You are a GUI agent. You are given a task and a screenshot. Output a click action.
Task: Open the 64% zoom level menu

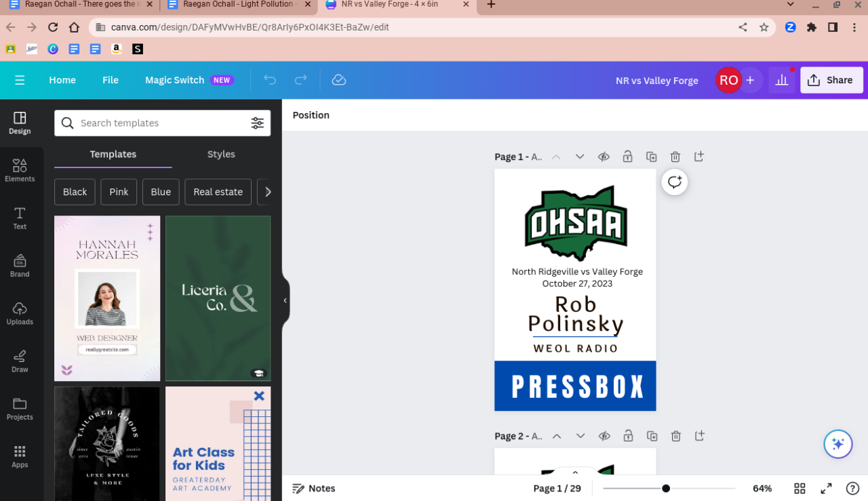pyautogui.click(x=762, y=488)
